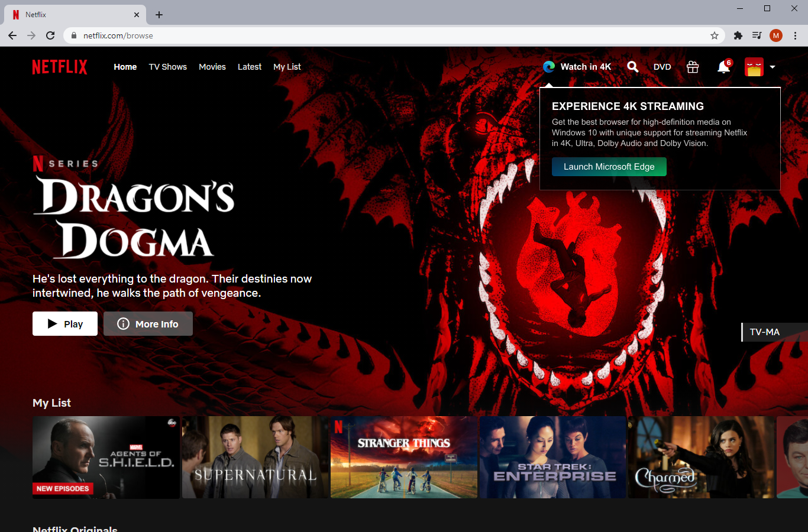Open My List in navigation bar
Viewport: 808px width, 532px height.
pyautogui.click(x=287, y=67)
